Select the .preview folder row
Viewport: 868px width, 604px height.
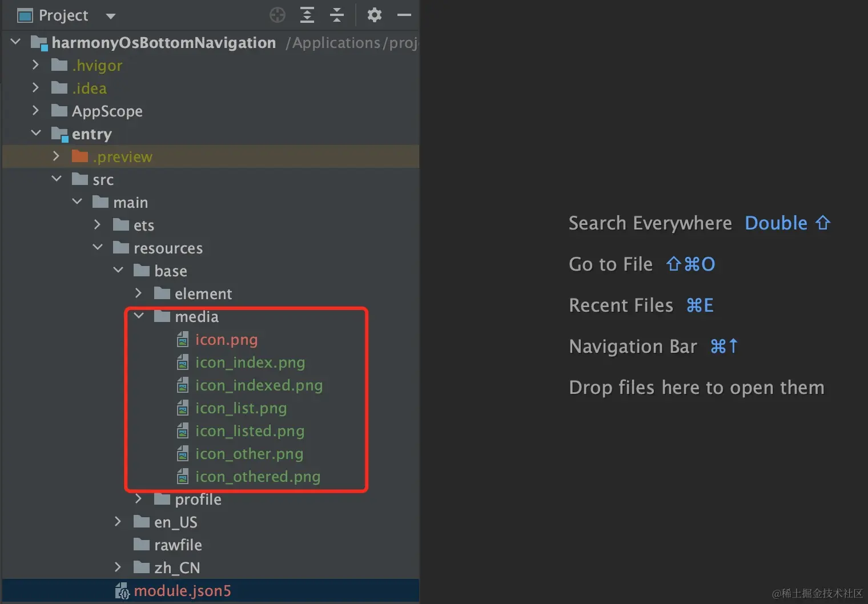[x=122, y=157]
